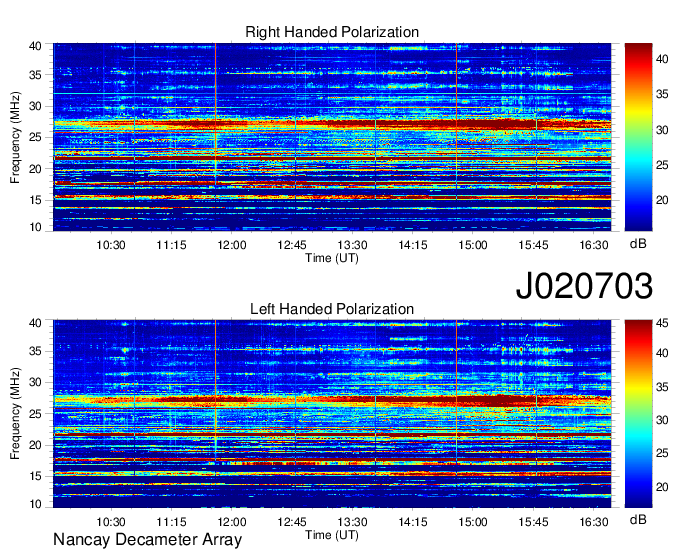
Task: Click the 40 MHz tick label in the upper plot
Action: point(35,46)
